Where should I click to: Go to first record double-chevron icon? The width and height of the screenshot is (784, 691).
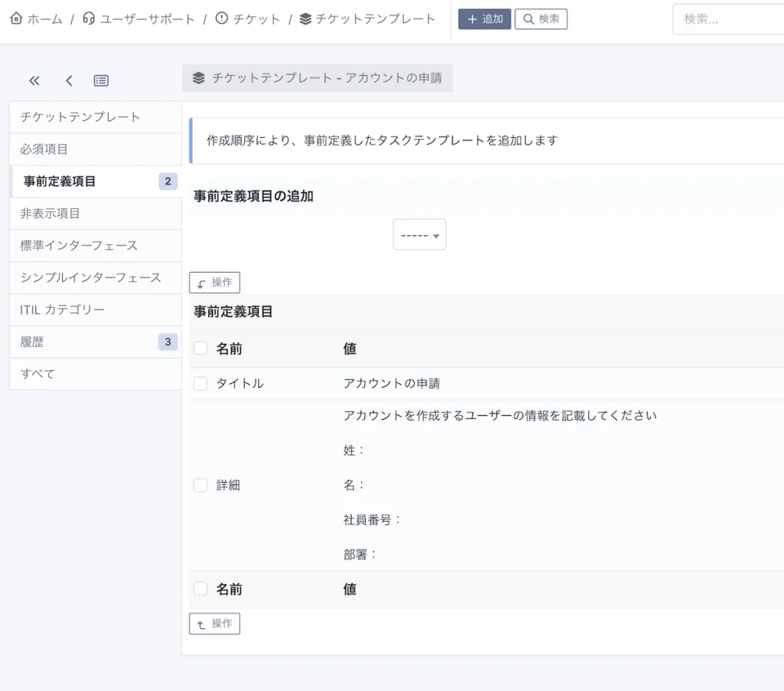[x=34, y=80]
